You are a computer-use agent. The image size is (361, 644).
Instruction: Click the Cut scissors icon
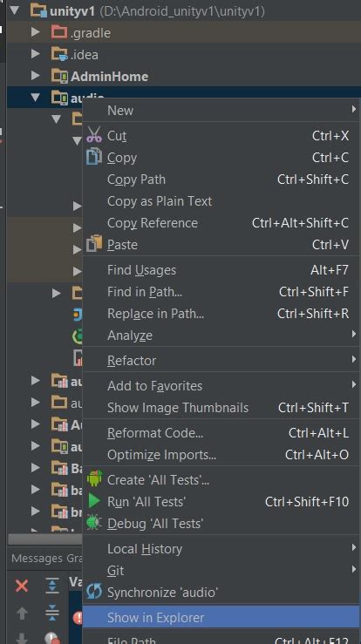[94, 135]
